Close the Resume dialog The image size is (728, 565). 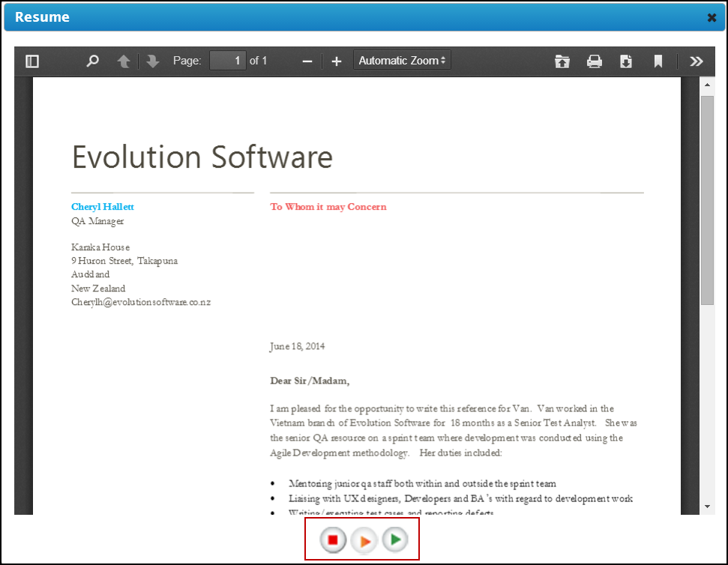[x=712, y=18]
